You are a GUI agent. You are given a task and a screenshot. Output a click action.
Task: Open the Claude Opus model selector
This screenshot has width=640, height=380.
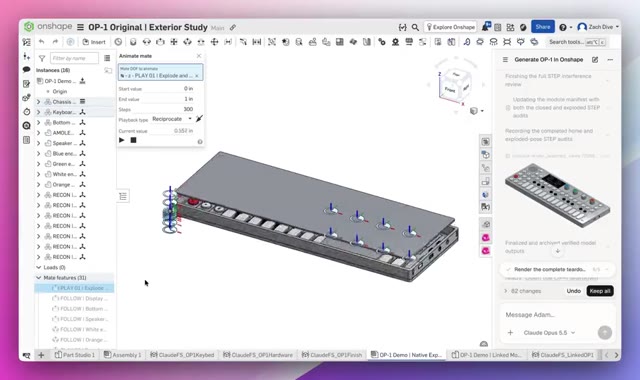pos(549,333)
